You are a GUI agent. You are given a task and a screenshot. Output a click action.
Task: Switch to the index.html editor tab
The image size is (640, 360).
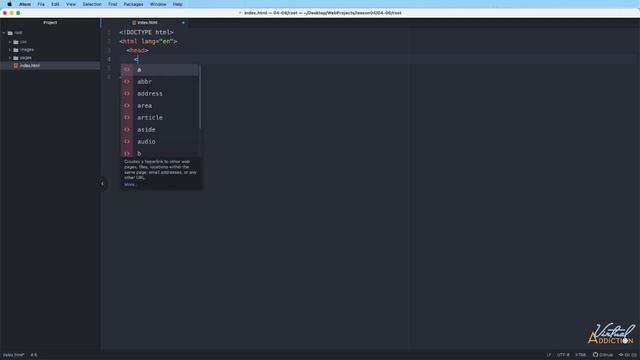[145, 22]
